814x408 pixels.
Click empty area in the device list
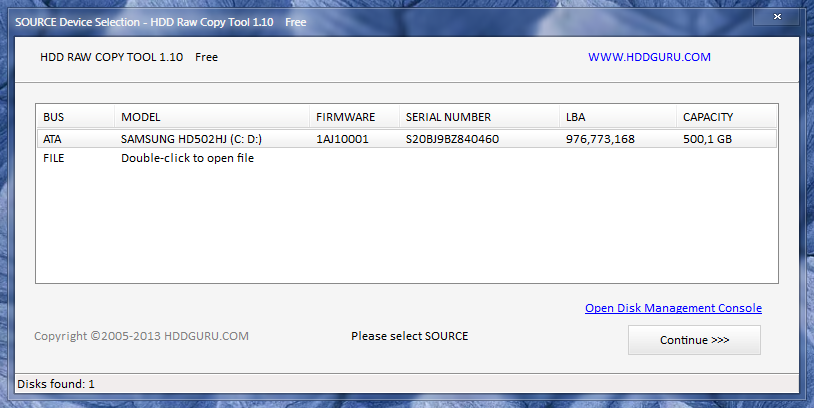400,230
